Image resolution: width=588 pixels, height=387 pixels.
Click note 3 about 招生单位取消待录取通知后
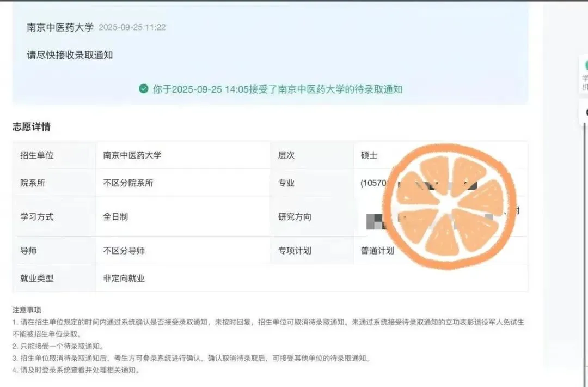(x=191, y=358)
